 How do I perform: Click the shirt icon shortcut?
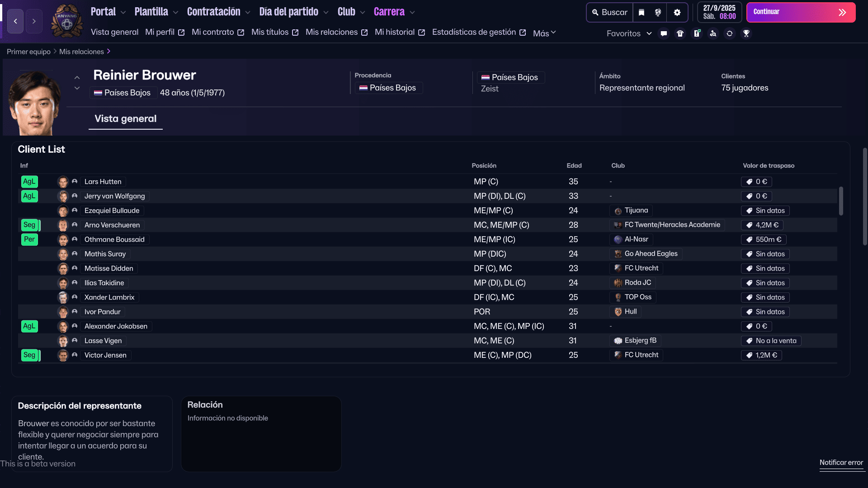[x=680, y=33]
